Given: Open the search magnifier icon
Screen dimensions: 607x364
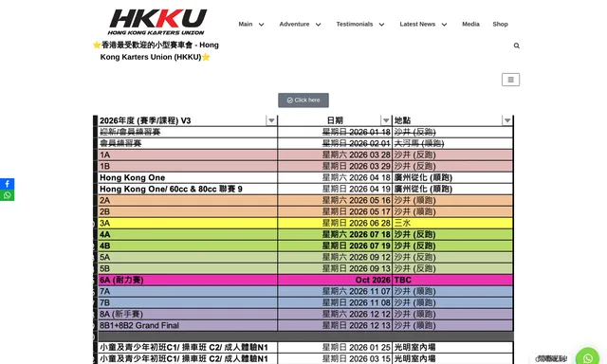Looking at the screenshot, I should [516, 45].
